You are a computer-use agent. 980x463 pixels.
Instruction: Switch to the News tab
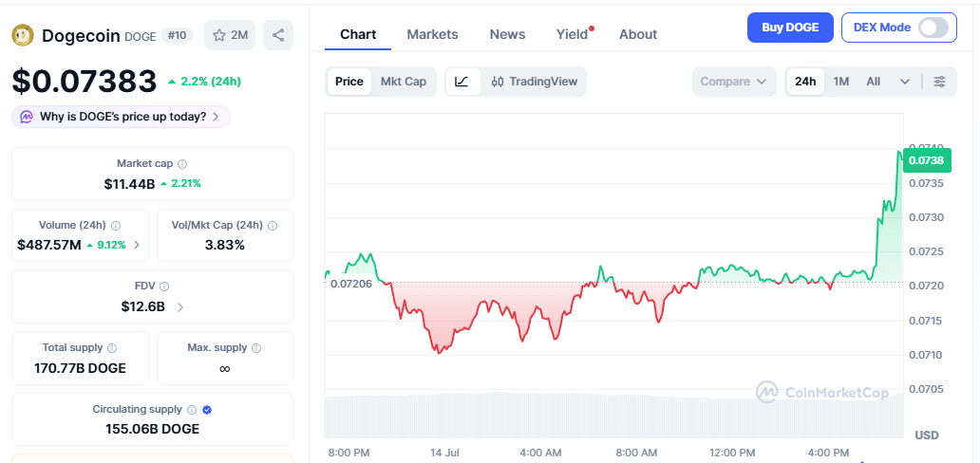pos(507,34)
